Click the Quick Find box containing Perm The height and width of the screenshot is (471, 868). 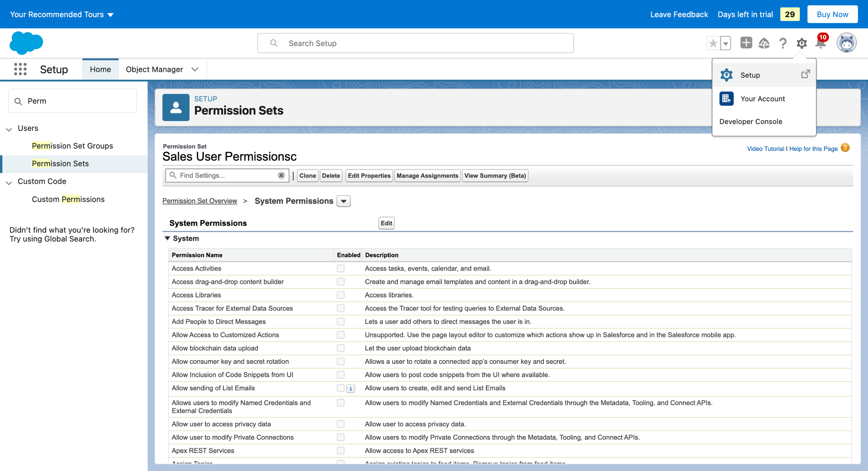tap(73, 101)
